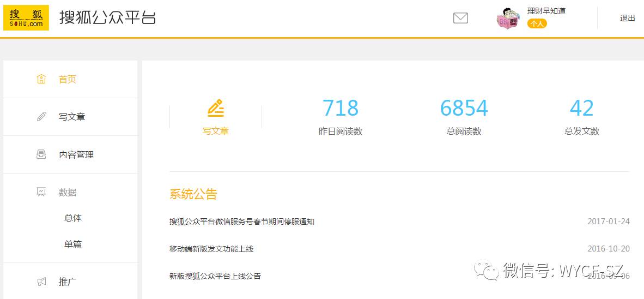Screen dimensions: 644x299
Task: Click the home icon beside 首页
Action: click(41, 79)
